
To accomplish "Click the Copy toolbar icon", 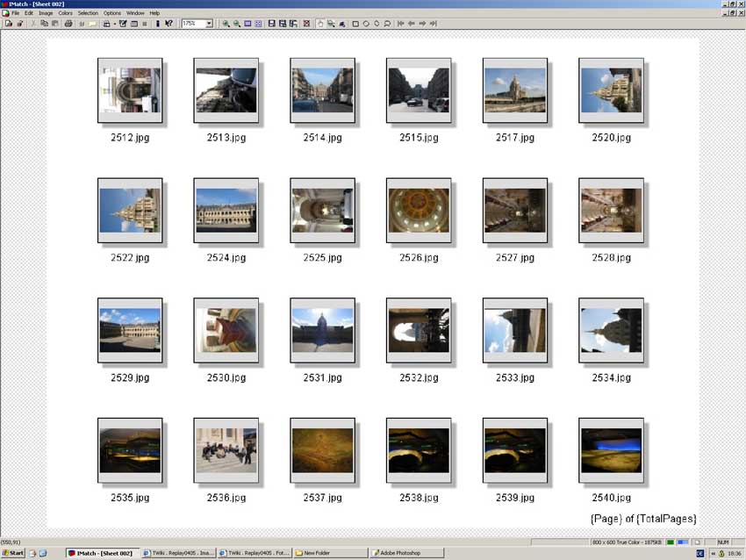I will pyautogui.click(x=44, y=24).
